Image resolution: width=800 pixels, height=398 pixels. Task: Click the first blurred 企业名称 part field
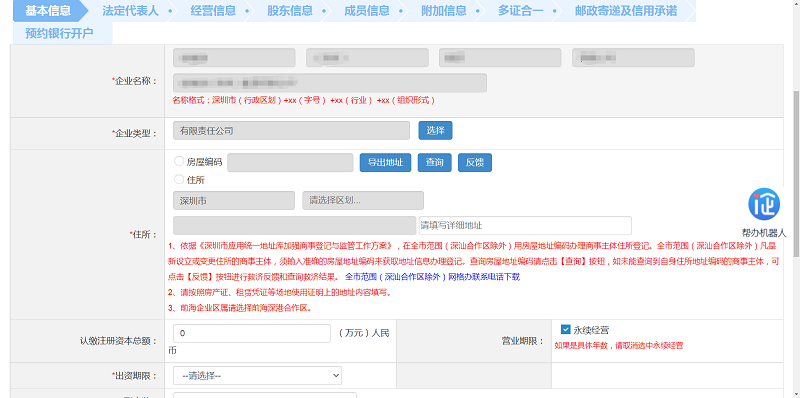(234, 58)
